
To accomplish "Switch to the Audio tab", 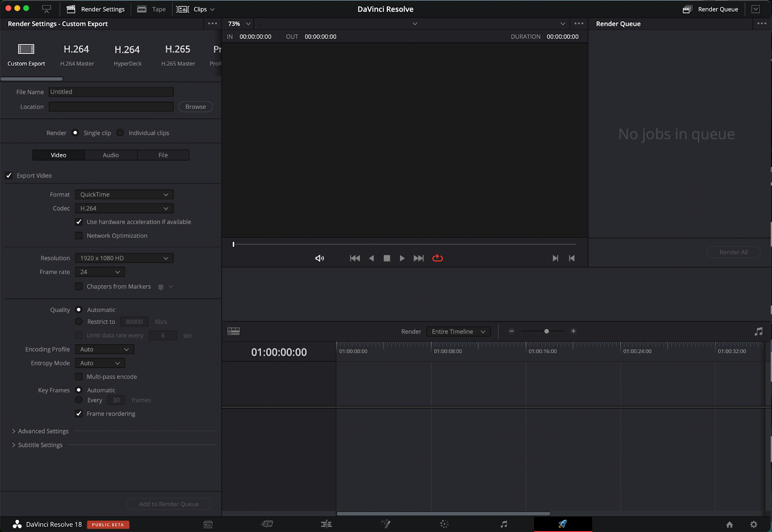I will click(x=110, y=155).
